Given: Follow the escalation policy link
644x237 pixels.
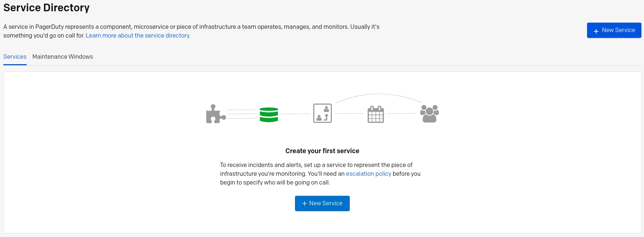Looking at the screenshot, I should pyautogui.click(x=368, y=174).
